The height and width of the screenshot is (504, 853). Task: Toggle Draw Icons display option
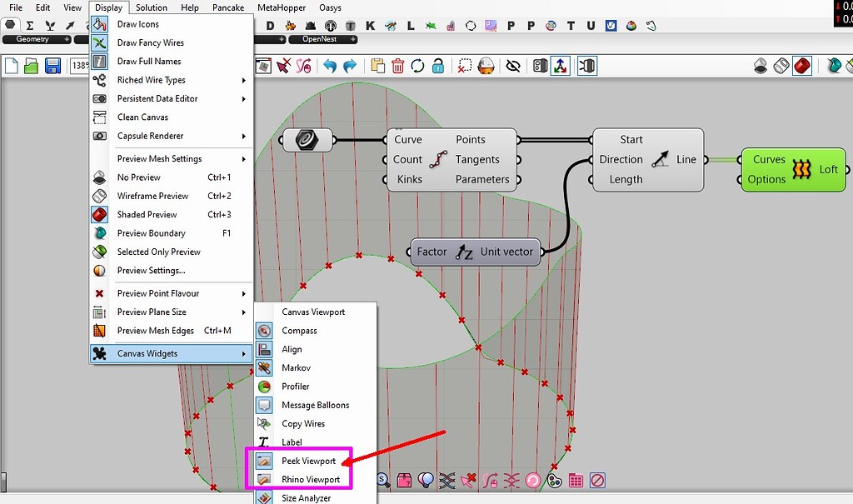coord(137,23)
